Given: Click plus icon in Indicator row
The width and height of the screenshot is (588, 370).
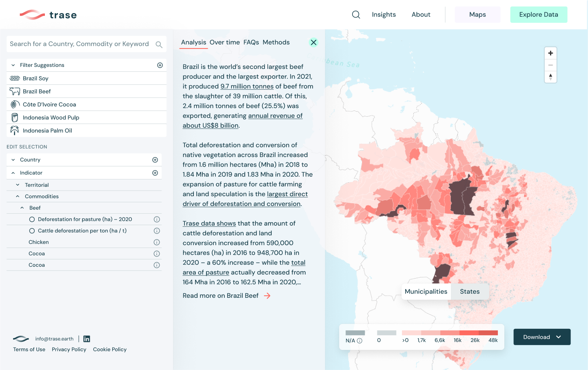Looking at the screenshot, I should coord(155,173).
